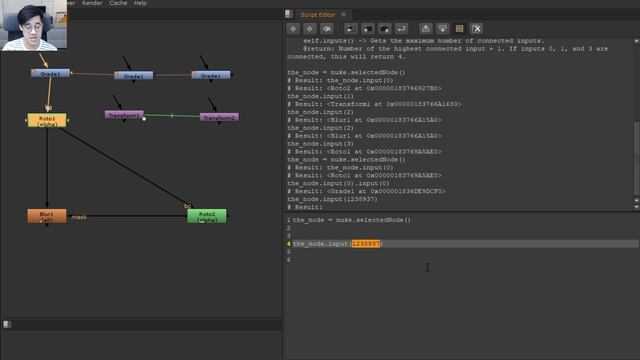
Task: Click the load a script icon
Action: point(368,29)
